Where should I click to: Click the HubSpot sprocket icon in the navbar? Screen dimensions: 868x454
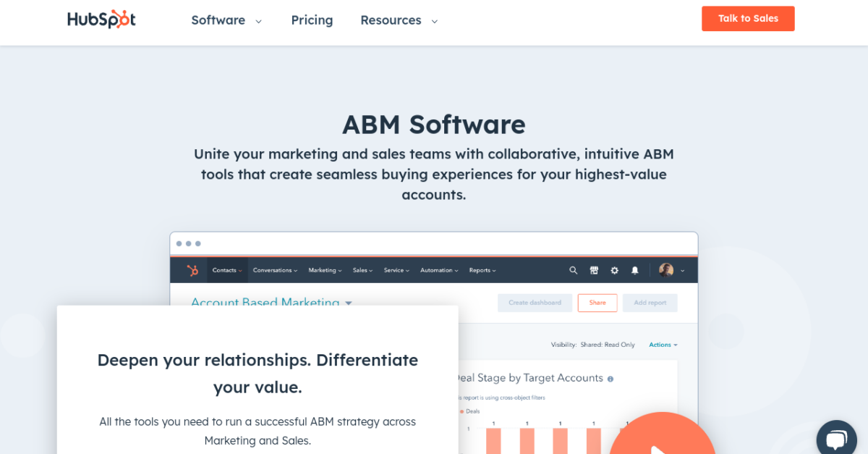192,269
